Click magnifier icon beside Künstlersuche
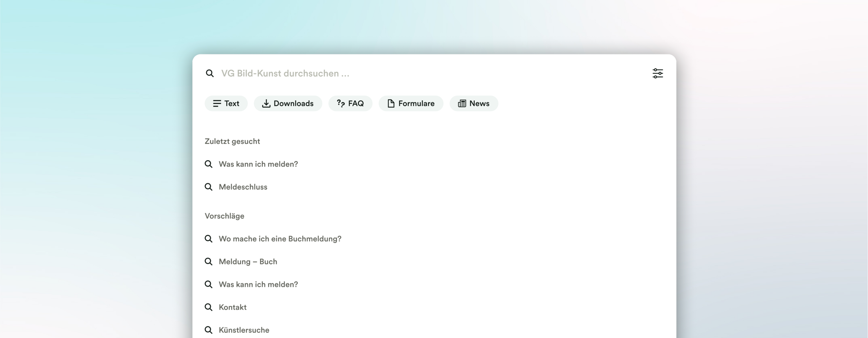 209,330
